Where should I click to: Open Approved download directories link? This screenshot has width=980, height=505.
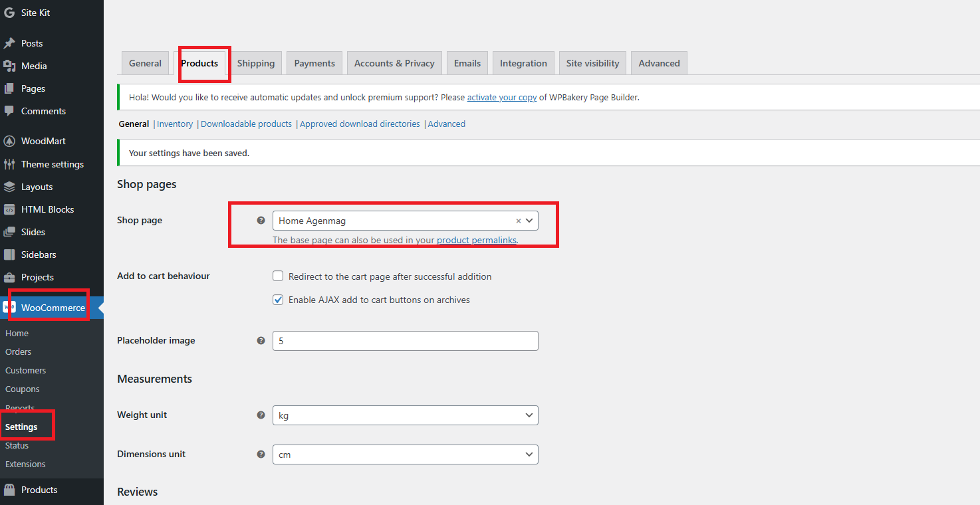pyautogui.click(x=360, y=124)
